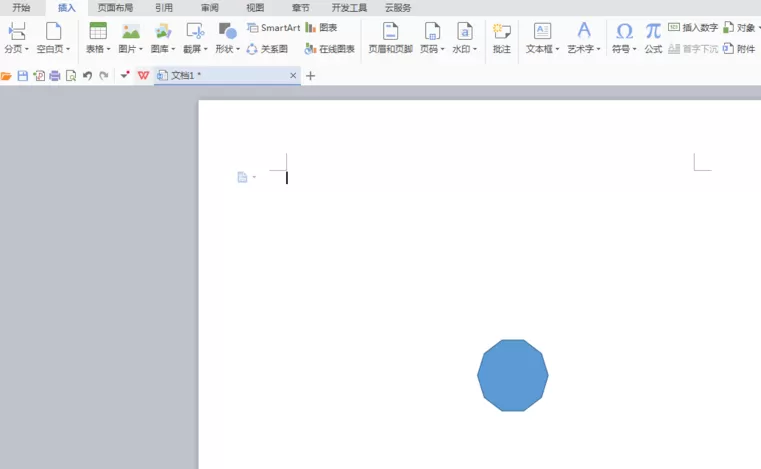Image resolution: width=761 pixels, height=469 pixels.
Task: Click the save icon in quick access toolbar
Action: pos(22,76)
